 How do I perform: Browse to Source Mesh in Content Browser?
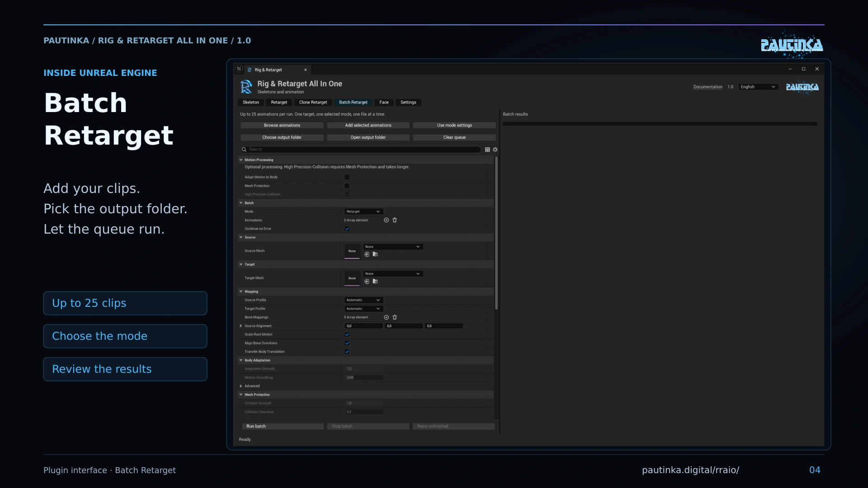pyautogui.click(x=375, y=254)
